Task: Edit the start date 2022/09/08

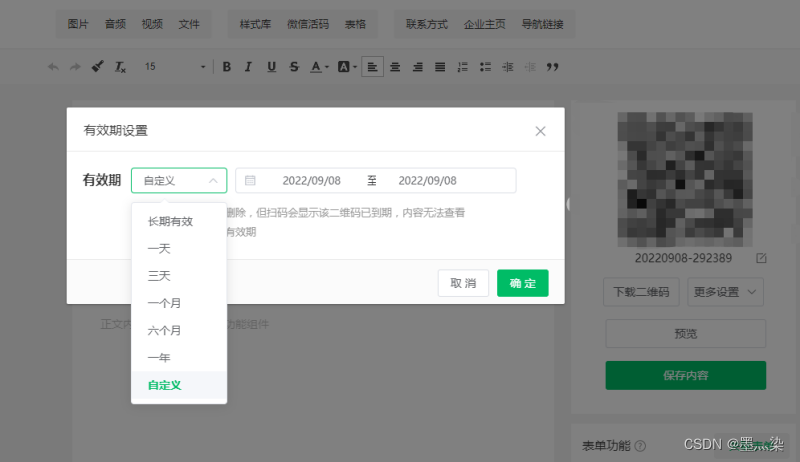Action: point(311,181)
